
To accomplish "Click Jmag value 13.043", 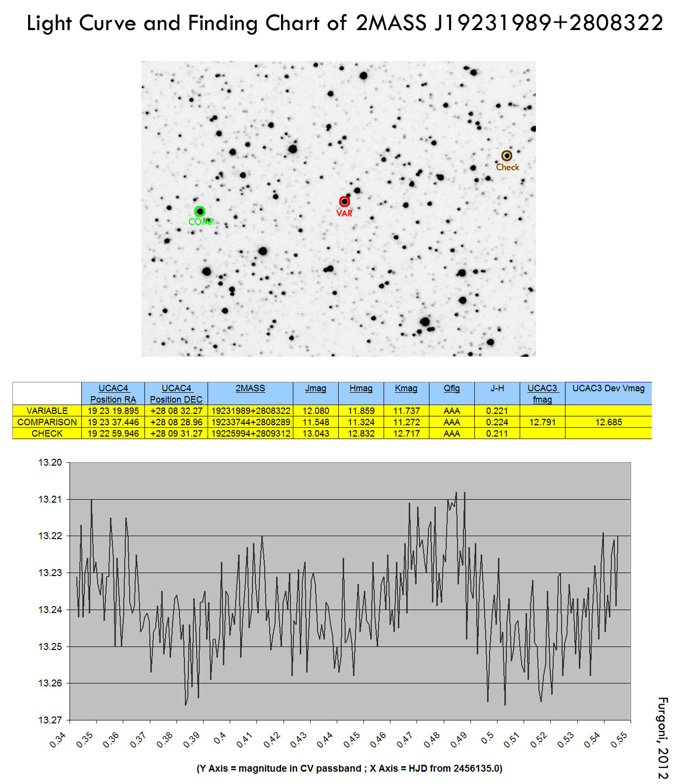I will coord(316,434).
